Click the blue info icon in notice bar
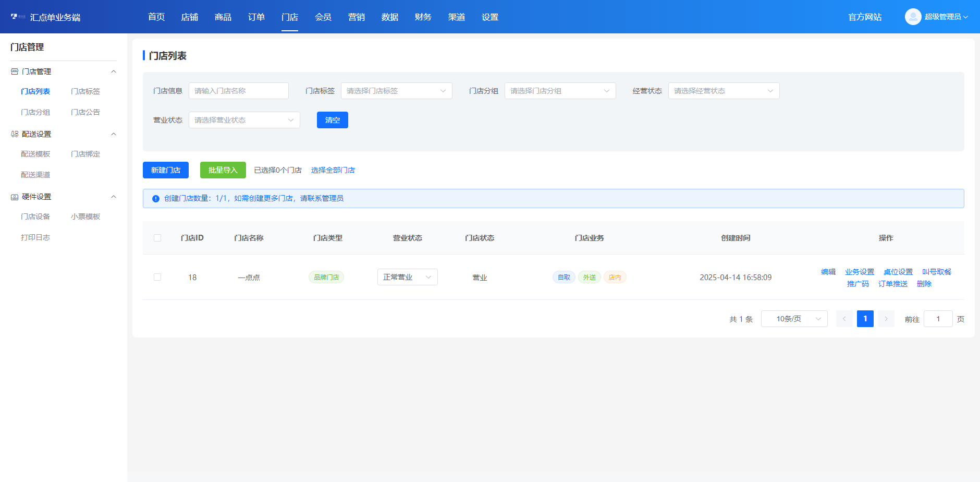The image size is (980, 482). 155,199
